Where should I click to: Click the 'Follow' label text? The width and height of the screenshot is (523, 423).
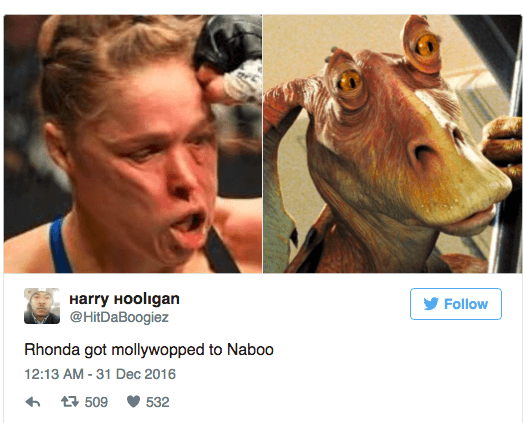(x=466, y=304)
